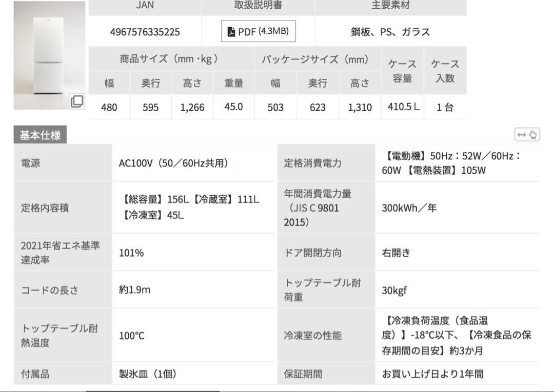
Task: Click the 製氷皿（1個） accessory value
Action: 148,374
